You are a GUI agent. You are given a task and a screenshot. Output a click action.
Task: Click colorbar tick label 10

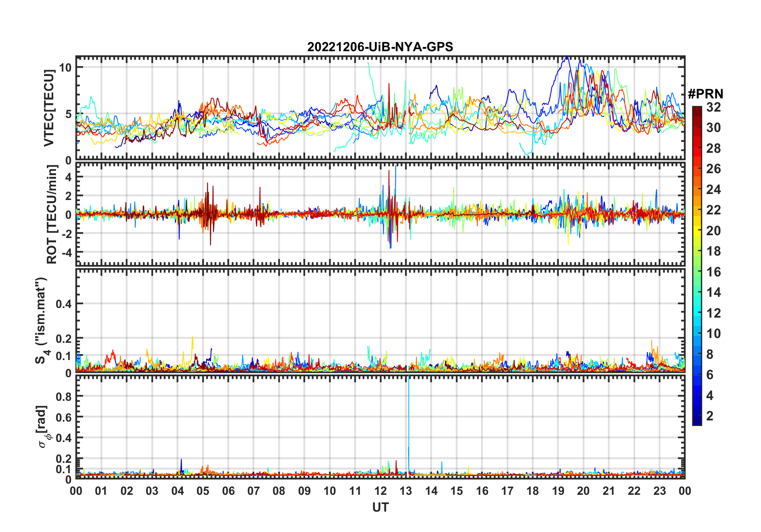713,334
